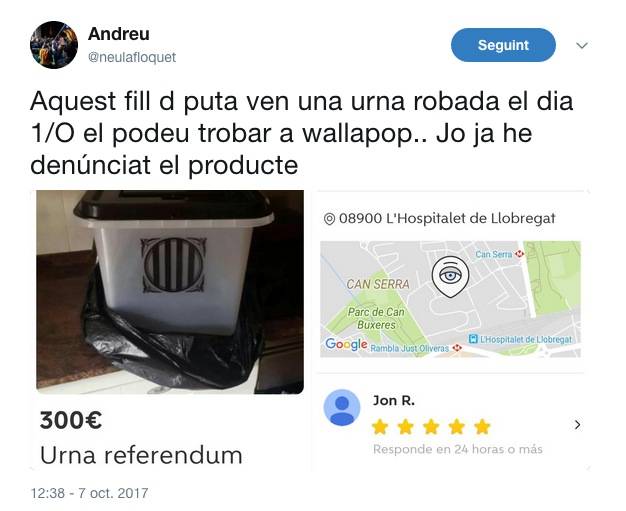Open Jon R.'s seller avatar icon
This screenshot has width=626, height=511.
coord(342,407)
